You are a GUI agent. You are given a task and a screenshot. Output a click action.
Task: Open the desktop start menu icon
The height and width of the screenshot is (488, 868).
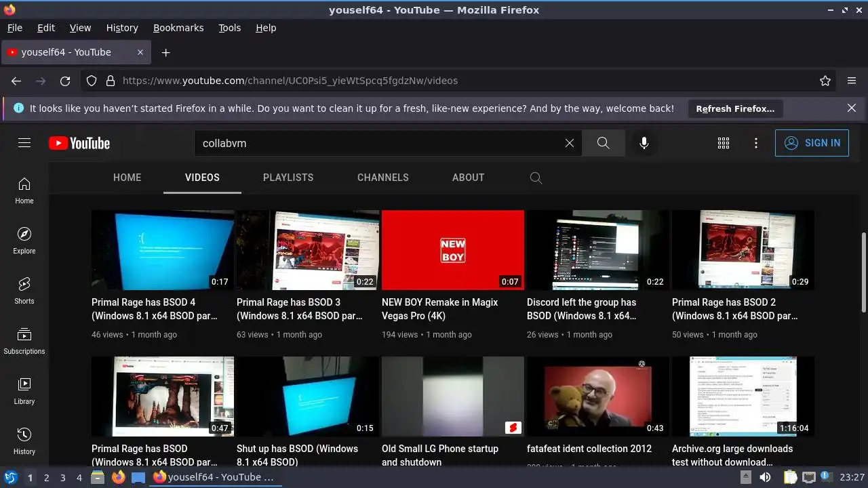10,477
